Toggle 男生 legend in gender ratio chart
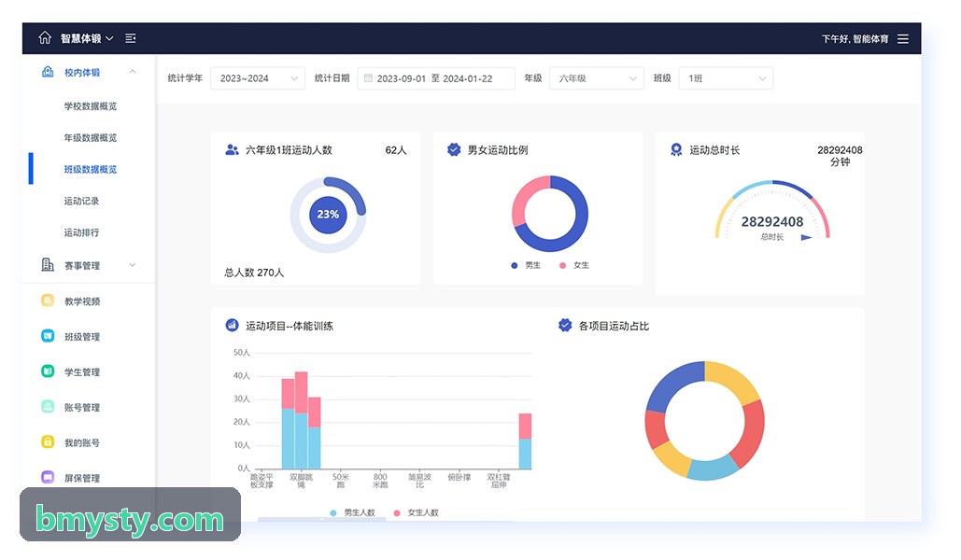This screenshot has width=961, height=560. click(x=526, y=265)
